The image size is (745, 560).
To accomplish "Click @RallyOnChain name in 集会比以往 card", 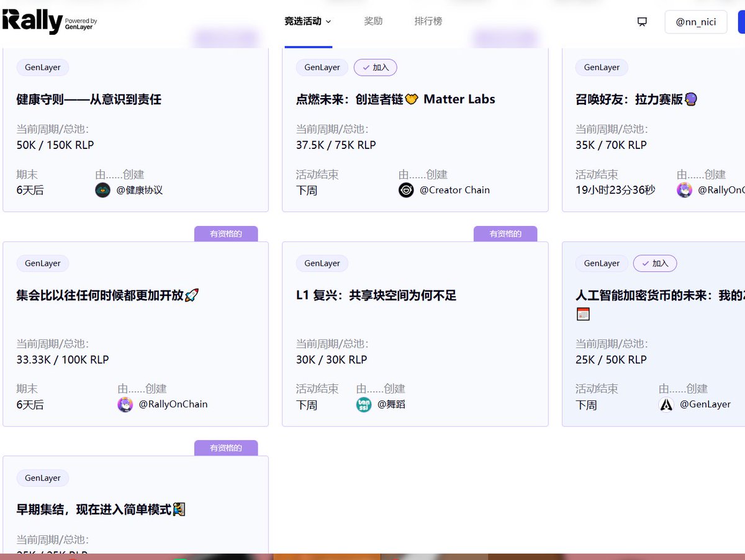I will pos(173,404).
